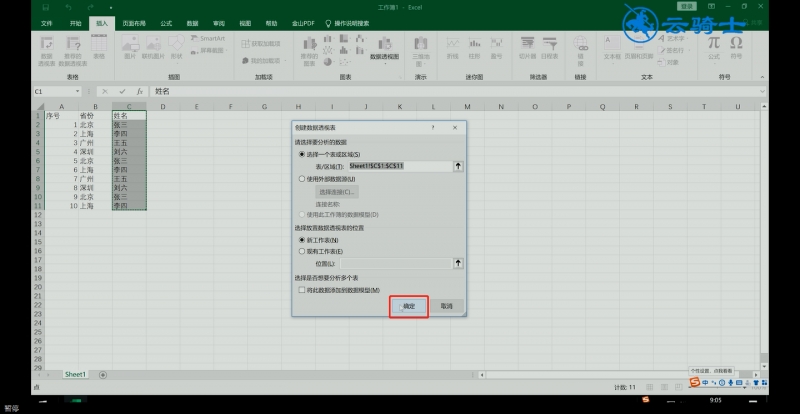
Task: Click the 三维地图 3D map icon
Action: (420, 52)
